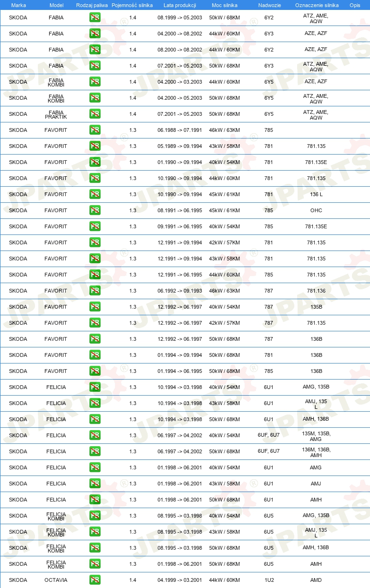Image resolution: width=370 pixels, height=588 pixels.
Task: Click the engine code 781.136
Action: (316, 291)
